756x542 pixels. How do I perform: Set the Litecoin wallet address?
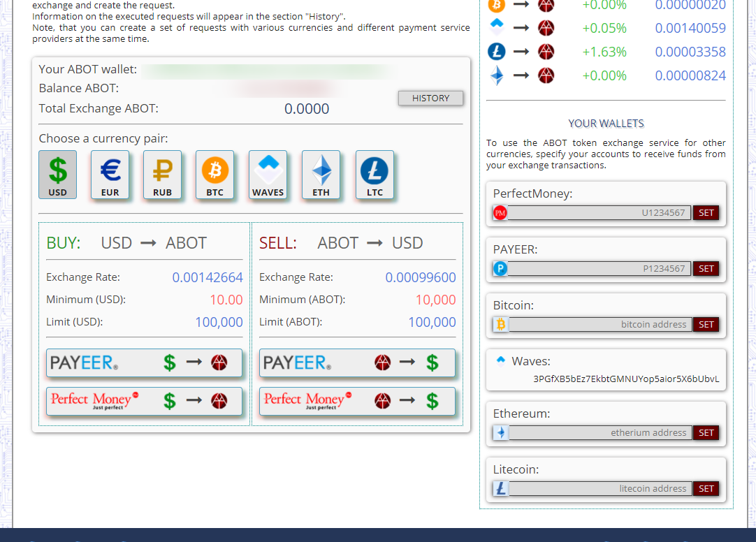(706, 488)
